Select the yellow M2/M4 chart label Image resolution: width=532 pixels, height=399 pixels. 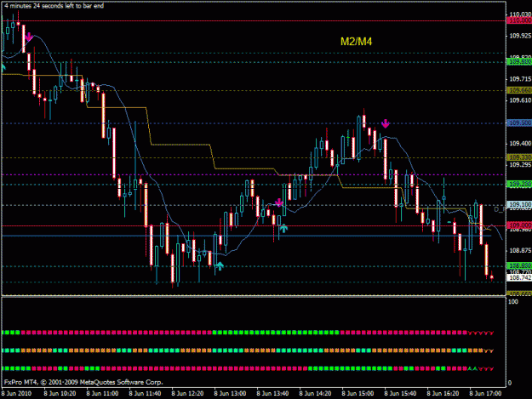pos(357,42)
